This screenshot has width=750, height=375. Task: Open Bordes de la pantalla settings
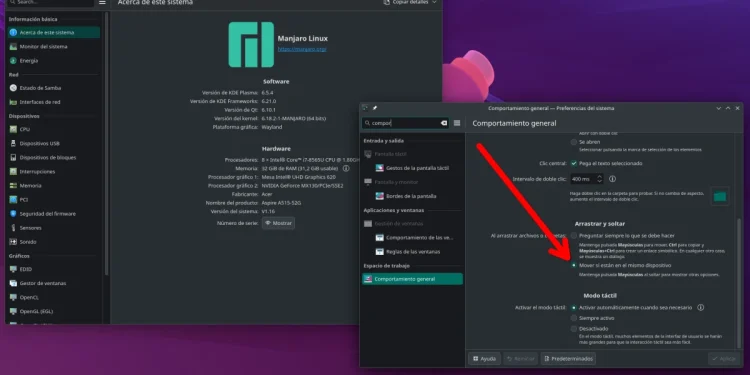point(412,196)
